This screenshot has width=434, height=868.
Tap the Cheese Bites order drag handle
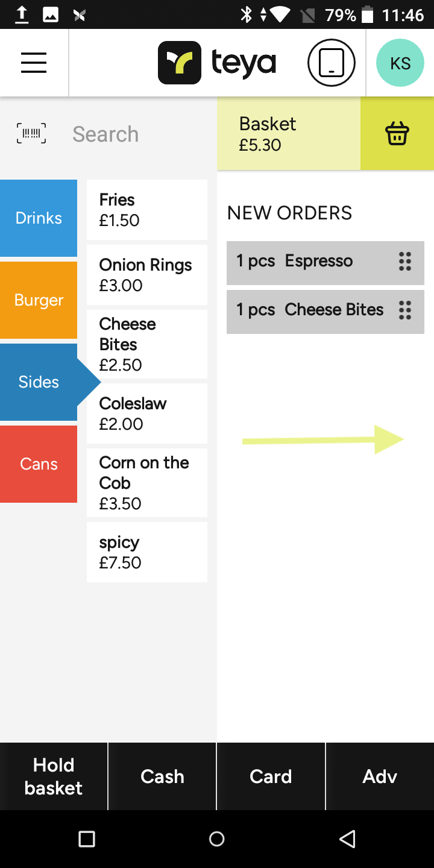[405, 310]
